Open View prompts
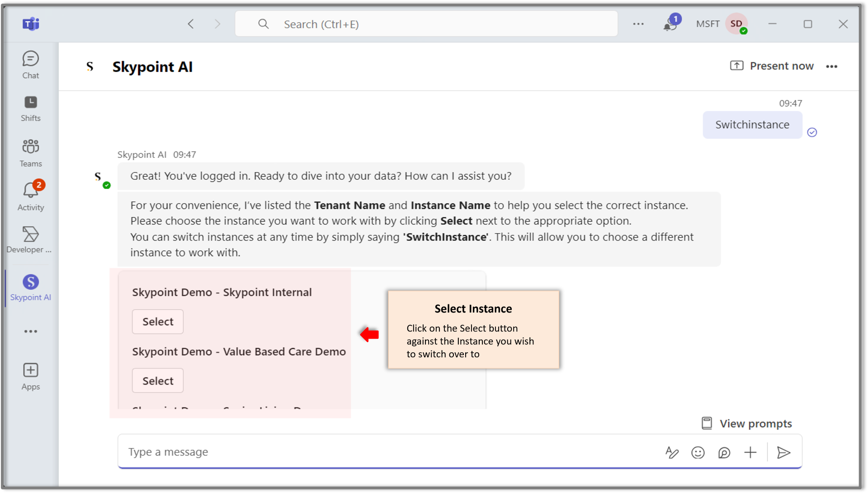 747,423
